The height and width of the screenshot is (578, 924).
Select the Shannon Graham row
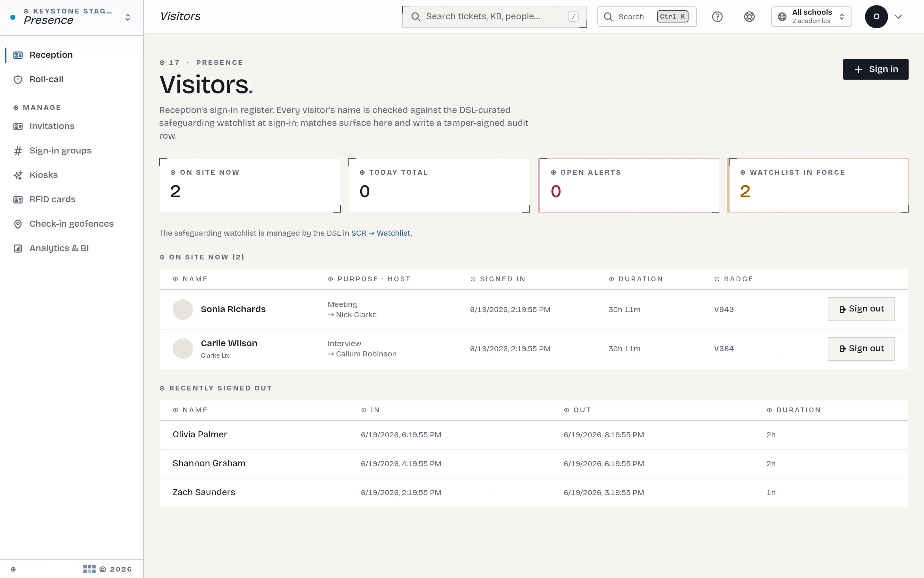click(534, 464)
